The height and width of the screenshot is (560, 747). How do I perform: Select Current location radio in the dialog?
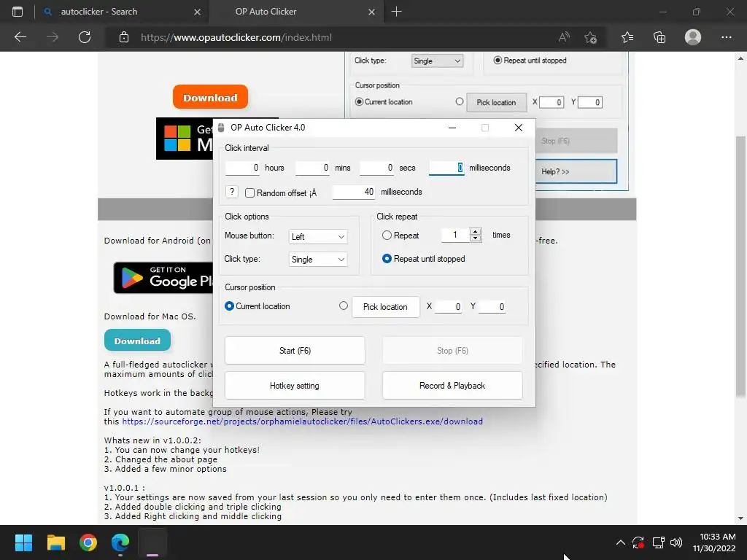[229, 306]
